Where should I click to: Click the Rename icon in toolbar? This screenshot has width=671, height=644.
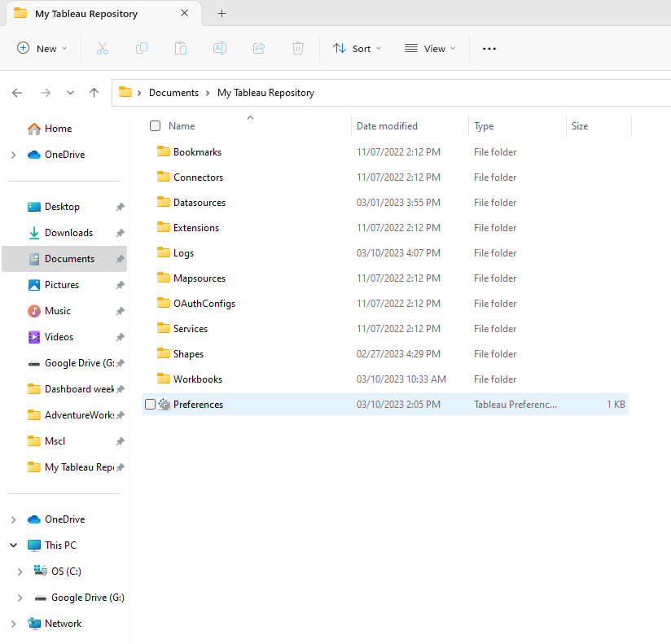(x=220, y=49)
